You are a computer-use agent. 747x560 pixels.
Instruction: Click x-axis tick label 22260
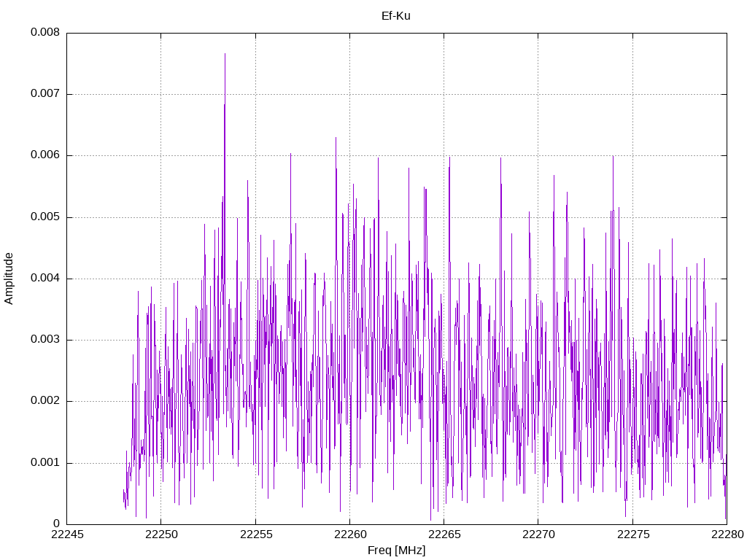click(350, 534)
